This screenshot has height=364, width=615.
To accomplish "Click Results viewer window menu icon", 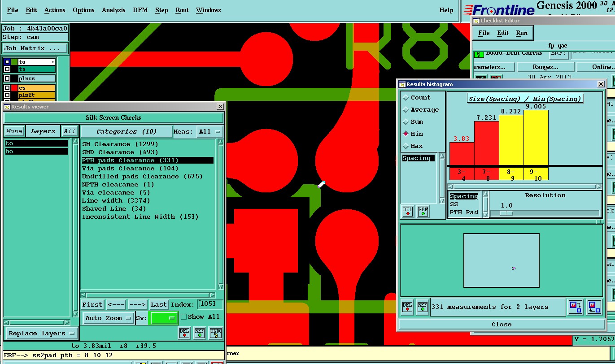I will click(7, 107).
